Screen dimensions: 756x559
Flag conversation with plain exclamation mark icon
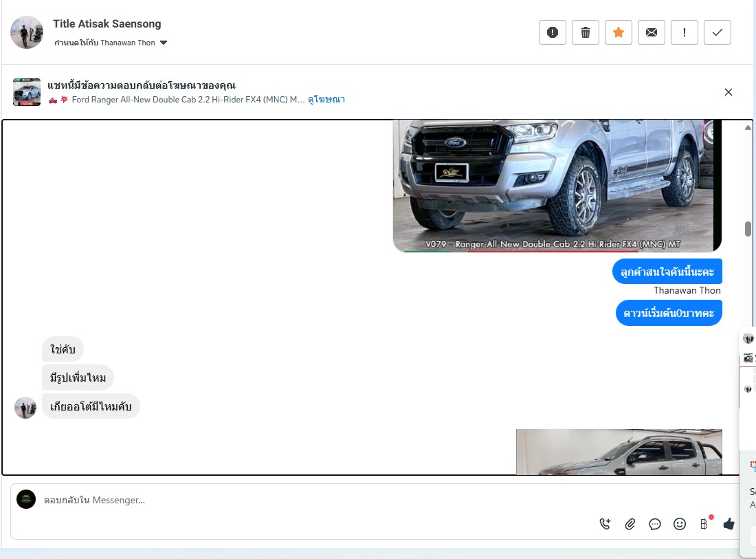[x=684, y=32]
